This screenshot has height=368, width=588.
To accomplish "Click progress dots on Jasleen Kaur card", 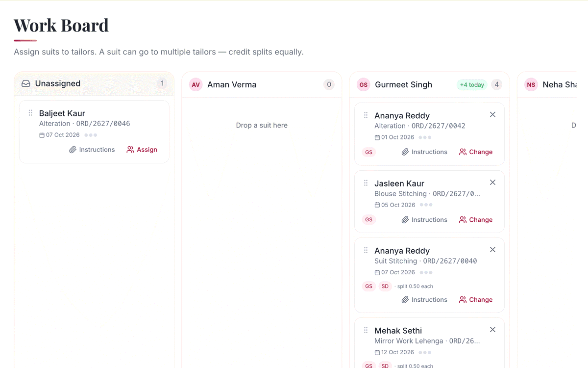I will point(426,205).
